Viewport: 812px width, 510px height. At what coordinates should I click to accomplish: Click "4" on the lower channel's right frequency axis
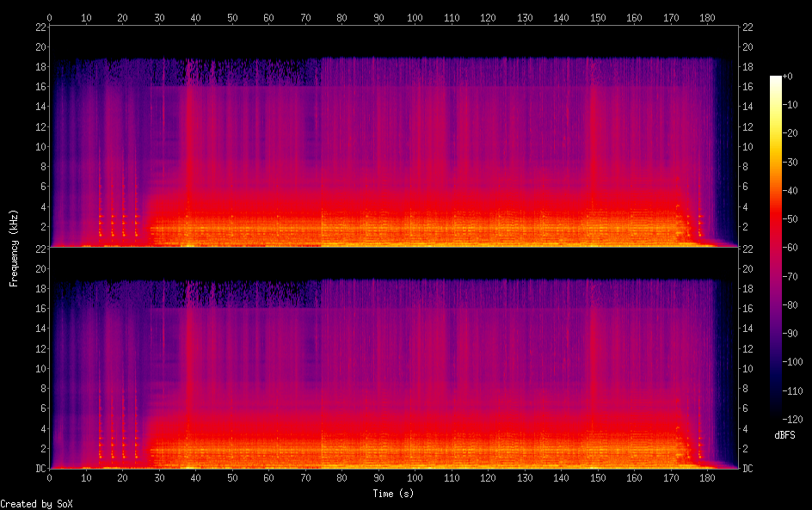(745, 428)
